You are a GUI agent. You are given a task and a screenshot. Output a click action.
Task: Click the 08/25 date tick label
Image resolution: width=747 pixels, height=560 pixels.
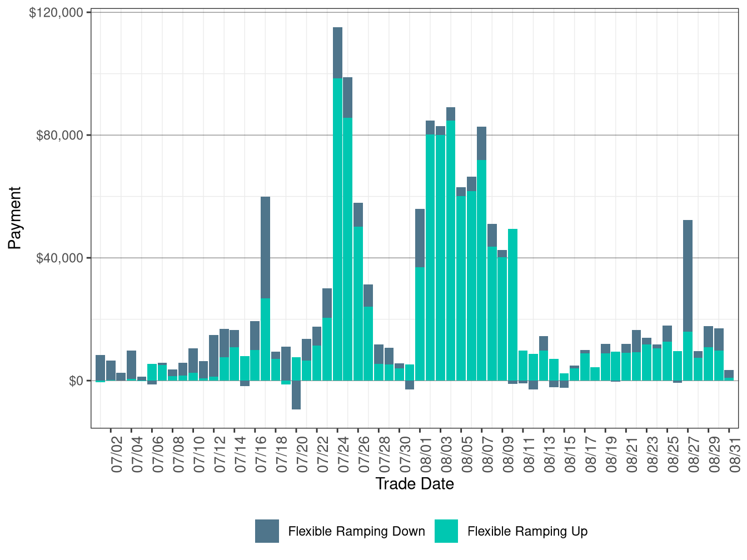click(x=673, y=454)
